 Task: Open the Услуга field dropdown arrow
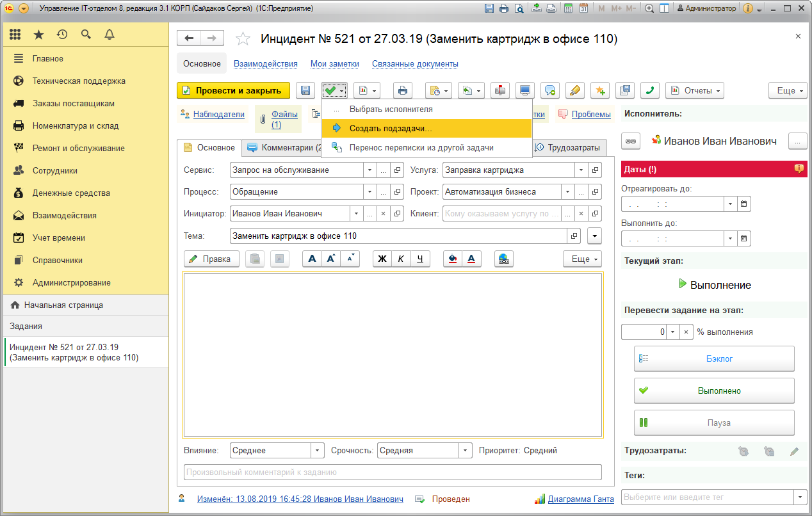(581, 170)
